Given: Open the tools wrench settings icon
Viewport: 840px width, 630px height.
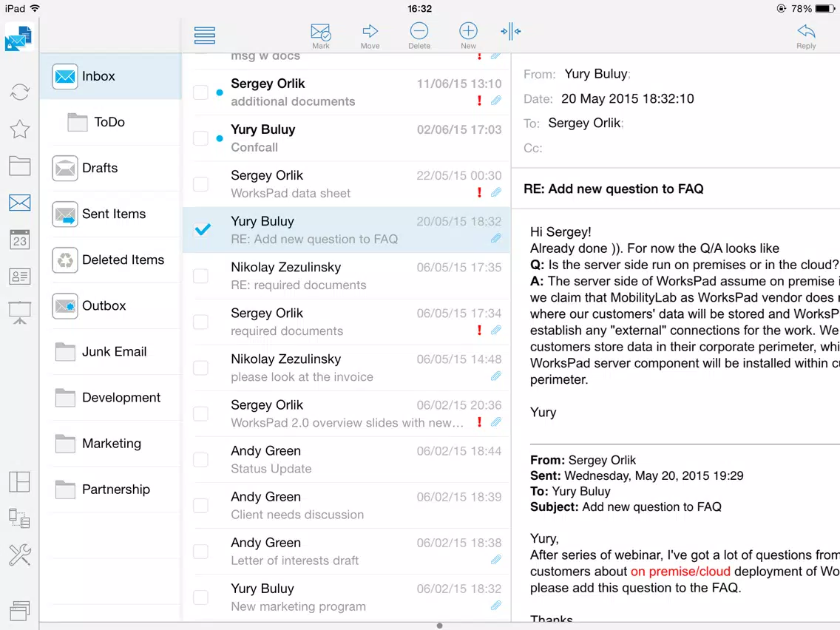Looking at the screenshot, I should (x=20, y=555).
